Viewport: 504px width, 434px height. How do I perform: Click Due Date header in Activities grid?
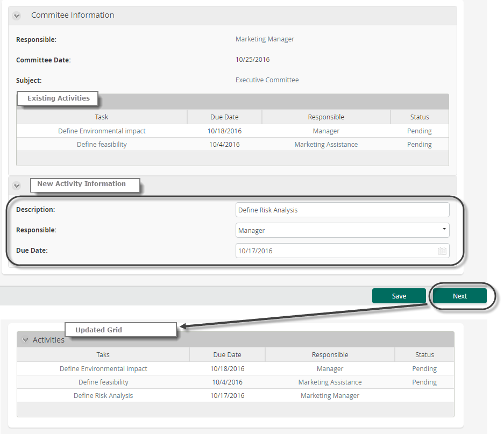[x=227, y=354]
